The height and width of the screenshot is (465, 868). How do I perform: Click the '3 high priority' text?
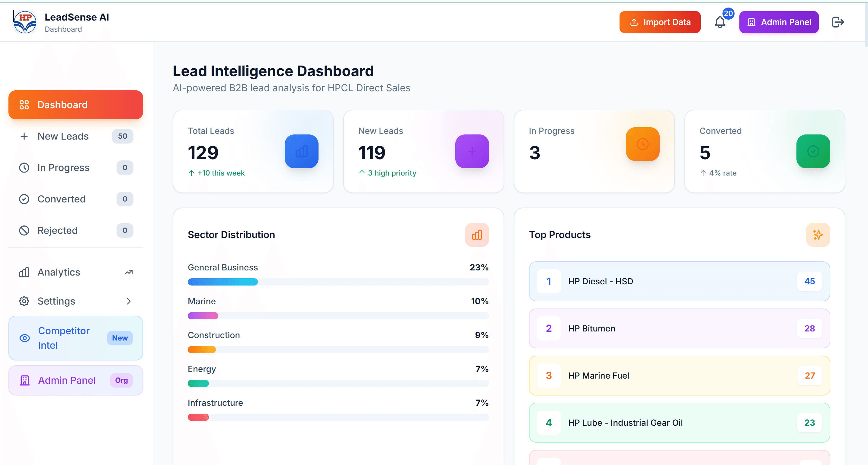(392, 173)
